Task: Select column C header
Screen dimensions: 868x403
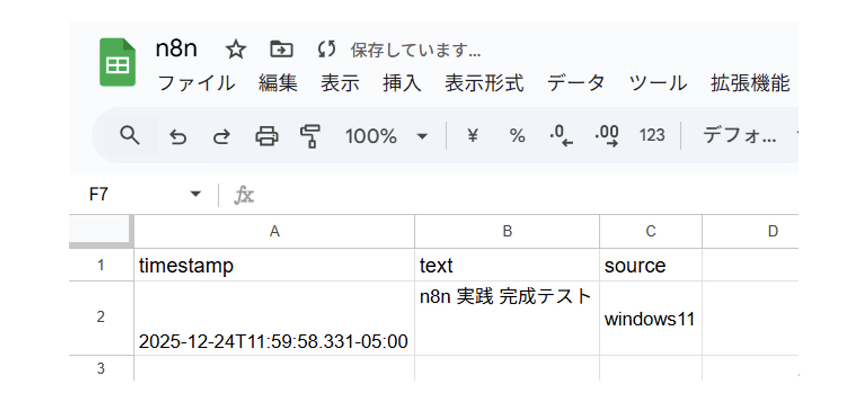Action: (651, 231)
